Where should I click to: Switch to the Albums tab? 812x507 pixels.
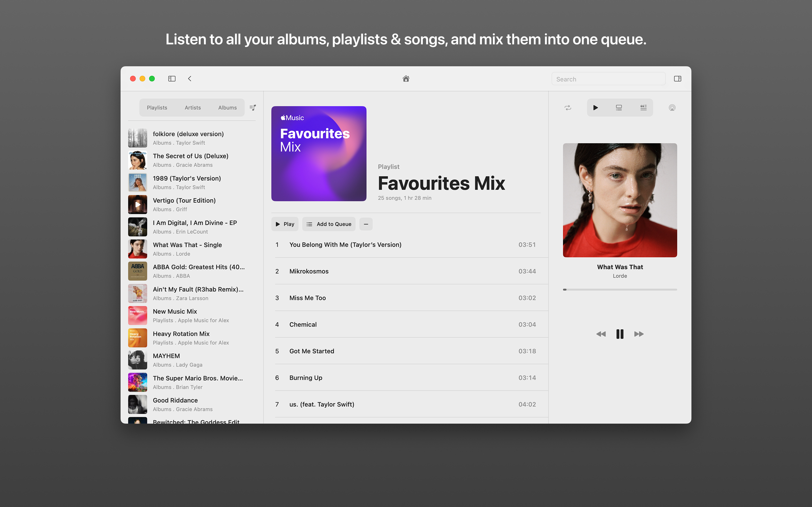[x=227, y=108]
